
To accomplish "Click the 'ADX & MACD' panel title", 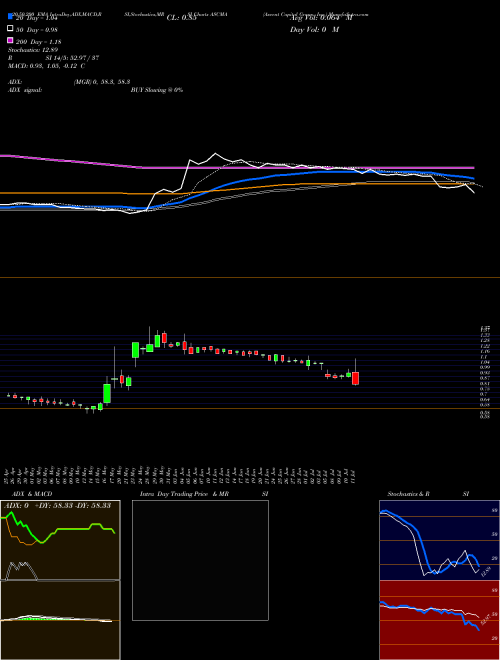I will pyautogui.click(x=32, y=494).
